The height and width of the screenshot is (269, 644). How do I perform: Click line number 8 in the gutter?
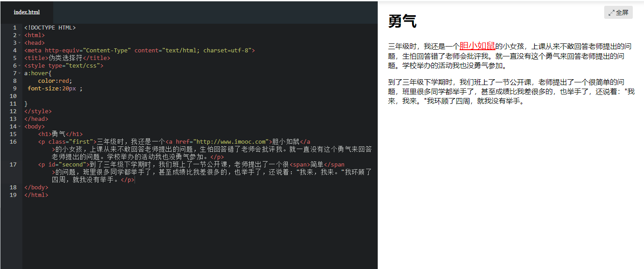pyautogui.click(x=14, y=80)
